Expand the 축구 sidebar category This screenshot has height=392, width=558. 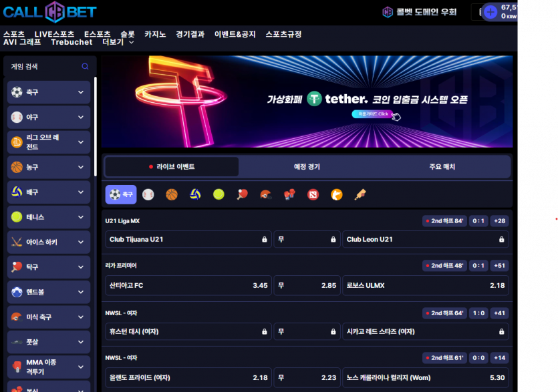49,92
